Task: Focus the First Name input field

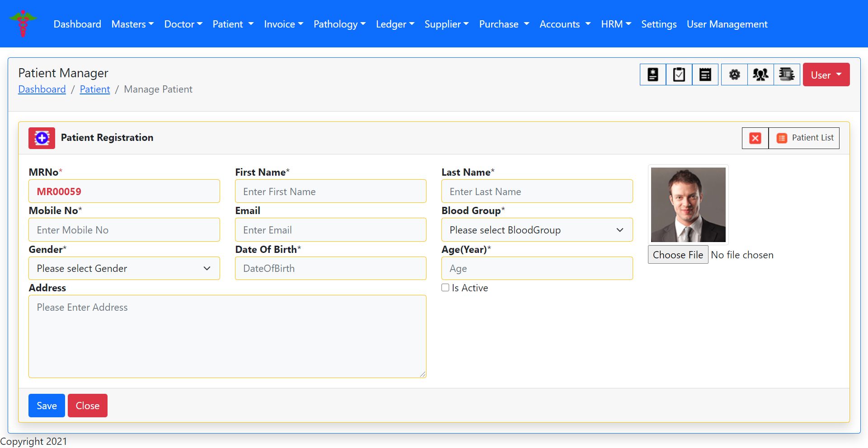Action: [x=330, y=191]
